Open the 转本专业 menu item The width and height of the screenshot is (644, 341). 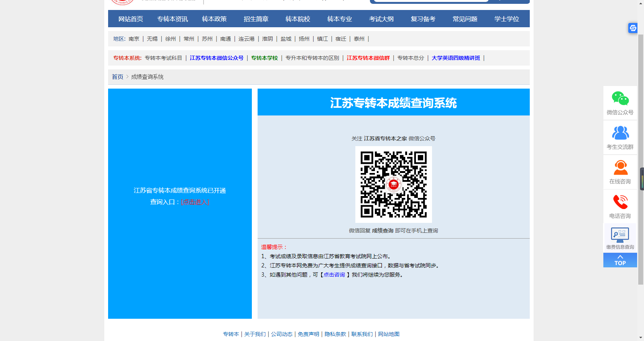[340, 19]
